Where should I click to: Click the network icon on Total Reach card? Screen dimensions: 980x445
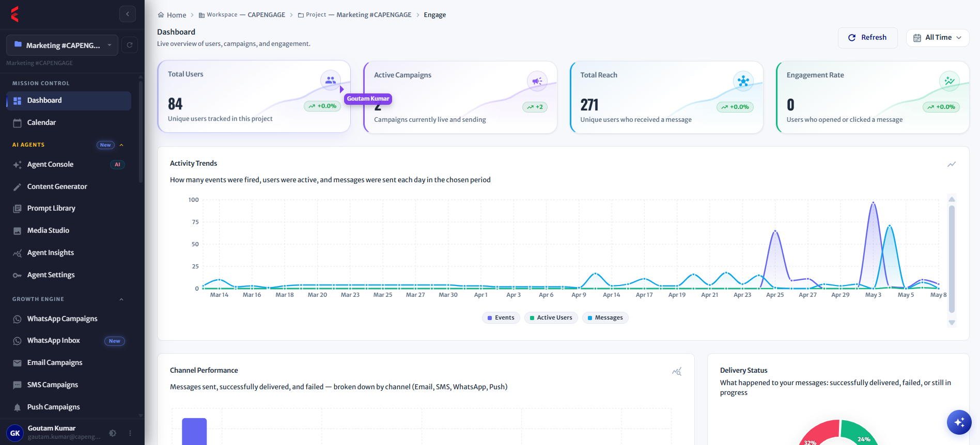point(743,81)
